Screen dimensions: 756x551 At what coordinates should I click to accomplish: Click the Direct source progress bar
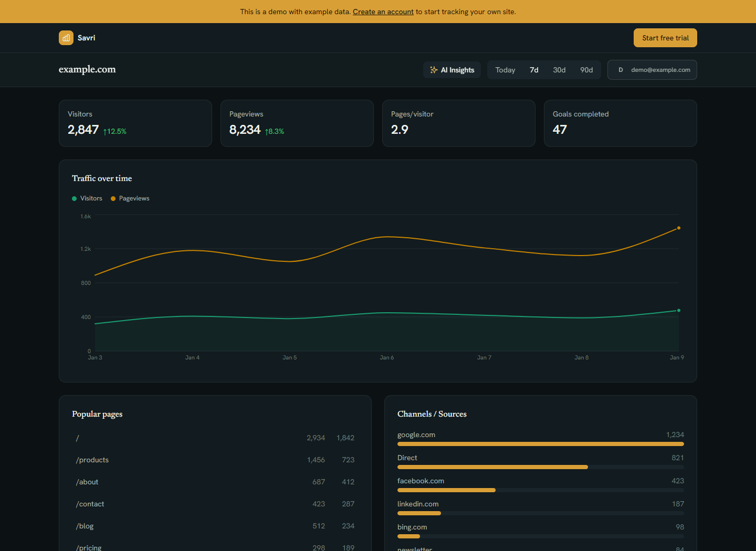[541, 467]
